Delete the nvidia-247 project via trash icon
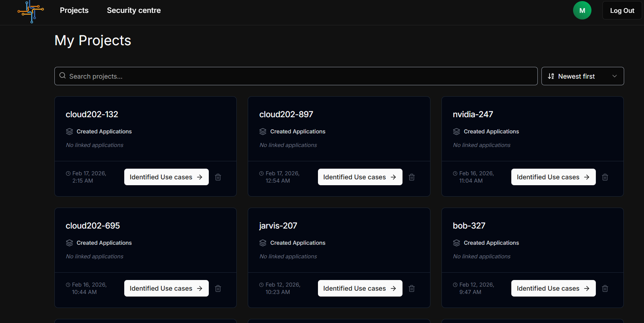 coord(605,177)
